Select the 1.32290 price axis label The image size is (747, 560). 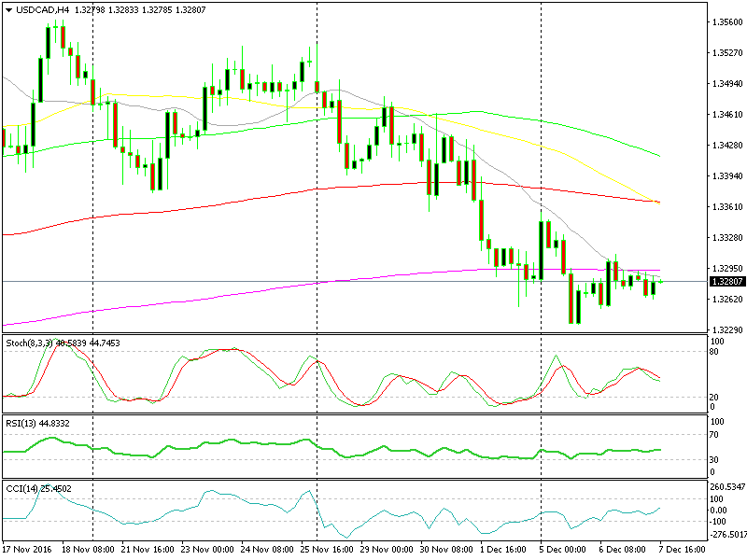(727, 330)
